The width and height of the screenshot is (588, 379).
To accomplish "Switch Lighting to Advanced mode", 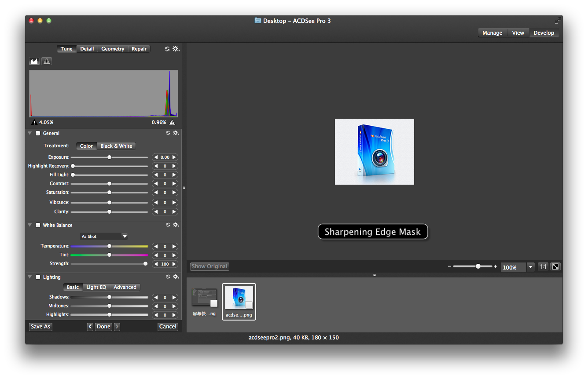I will click(125, 287).
